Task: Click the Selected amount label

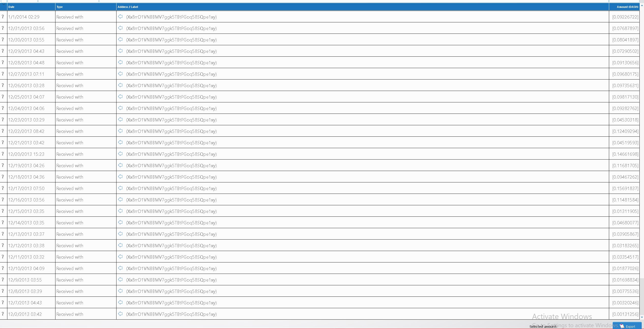Action: point(543,326)
